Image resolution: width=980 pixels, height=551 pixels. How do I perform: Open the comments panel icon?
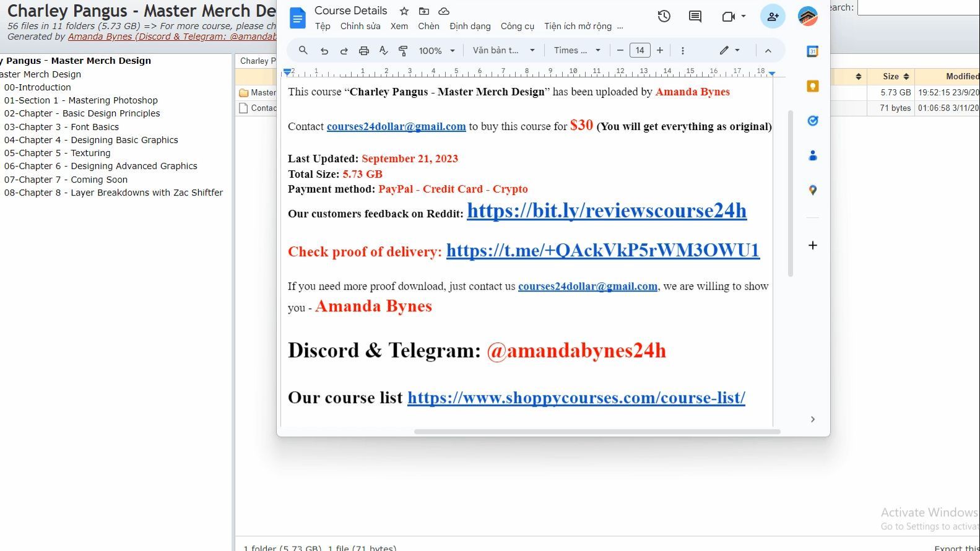[x=695, y=17]
